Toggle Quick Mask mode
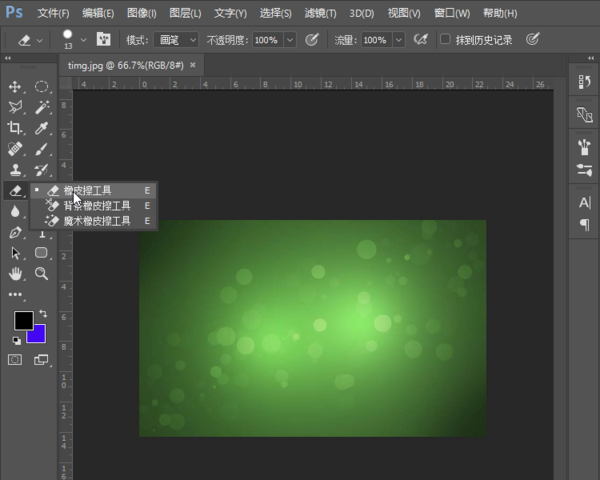 click(15, 360)
